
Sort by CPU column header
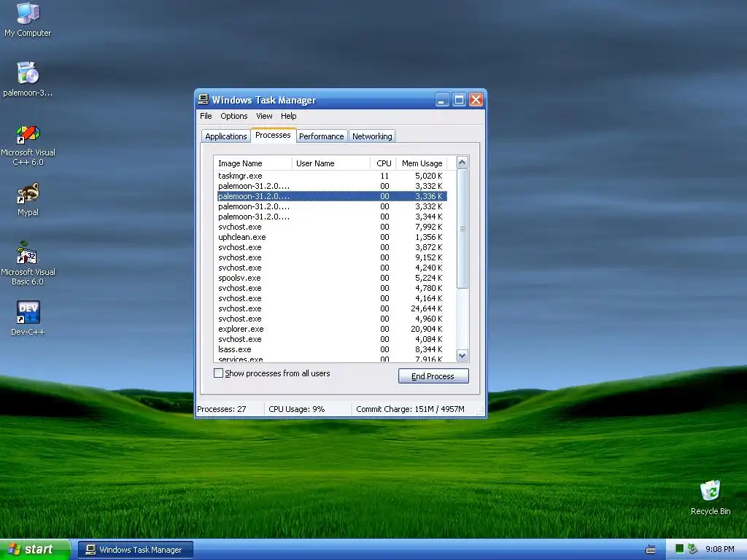point(383,163)
